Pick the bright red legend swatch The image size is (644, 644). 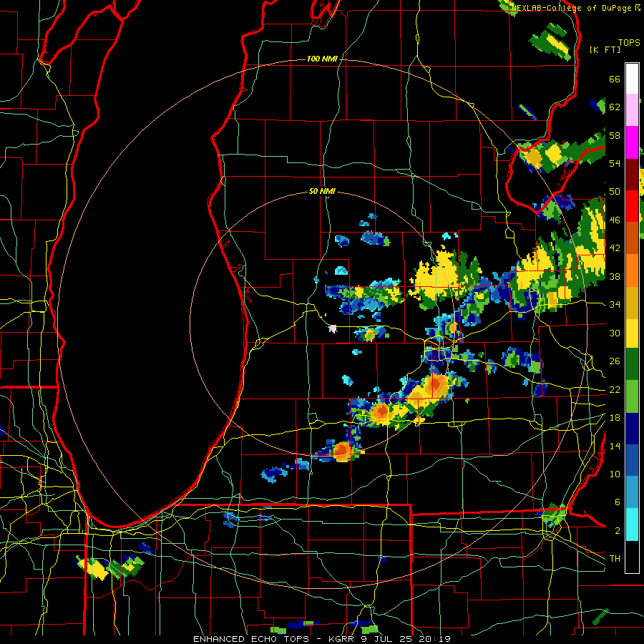(x=632, y=206)
